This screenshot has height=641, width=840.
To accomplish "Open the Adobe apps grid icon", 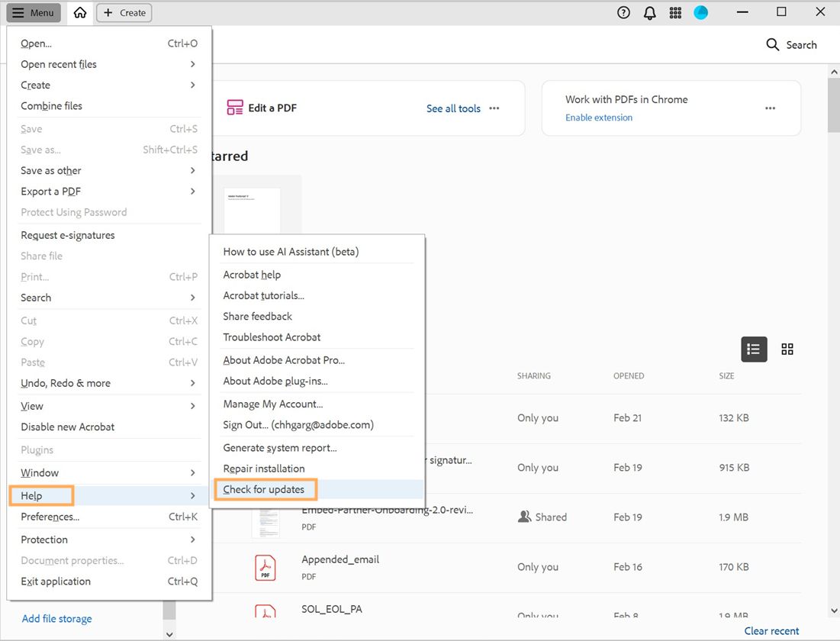I will click(675, 12).
